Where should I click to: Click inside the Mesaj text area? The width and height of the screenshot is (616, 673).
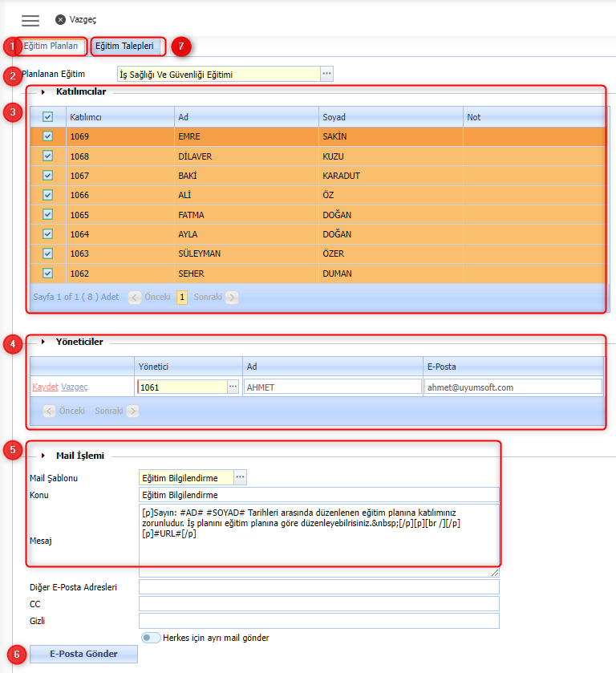point(319,541)
